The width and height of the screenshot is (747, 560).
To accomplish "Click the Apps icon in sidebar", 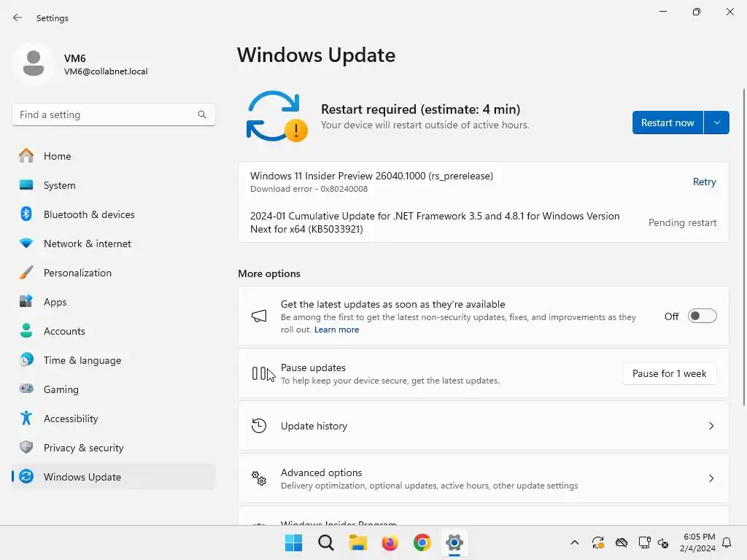I will 26,301.
